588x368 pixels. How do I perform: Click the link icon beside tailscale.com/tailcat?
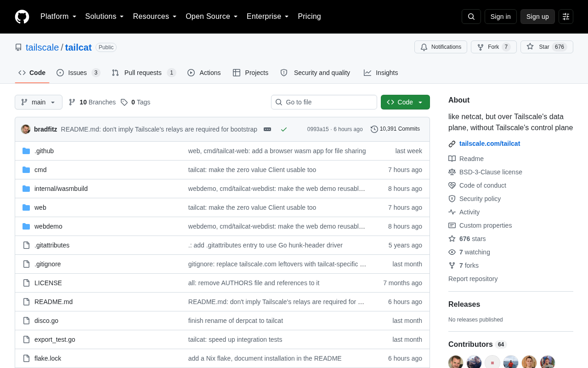(452, 144)
